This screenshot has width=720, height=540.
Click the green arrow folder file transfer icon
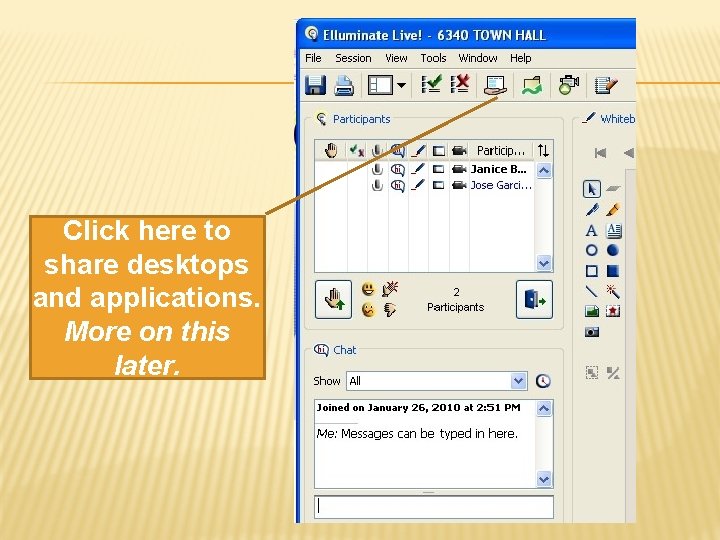pos(532,85)
